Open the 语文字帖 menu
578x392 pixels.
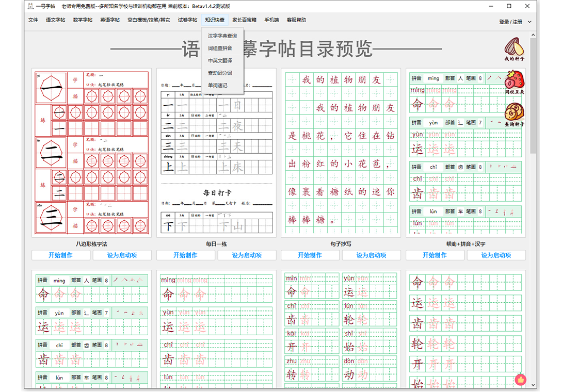55,20
